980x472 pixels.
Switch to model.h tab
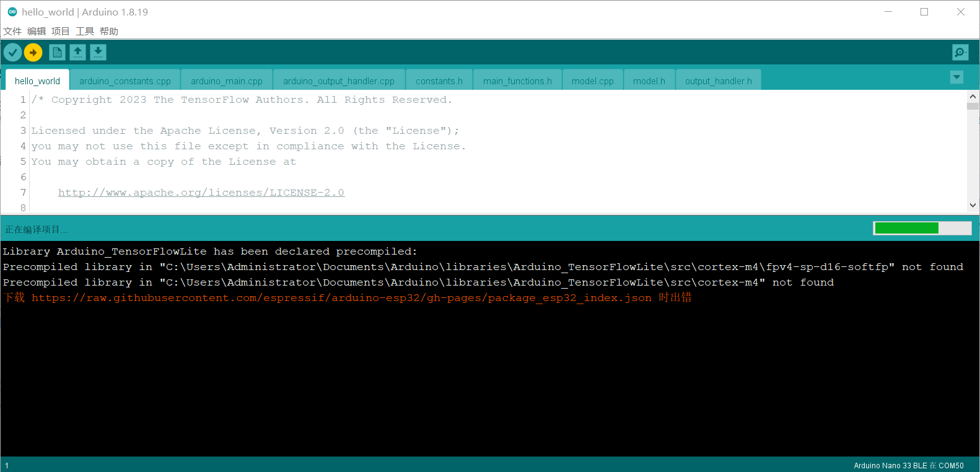click(649, 81)
